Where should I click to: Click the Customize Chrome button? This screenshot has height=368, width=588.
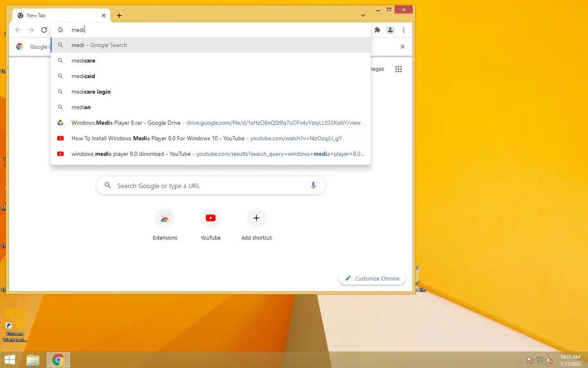pos(372,278)
